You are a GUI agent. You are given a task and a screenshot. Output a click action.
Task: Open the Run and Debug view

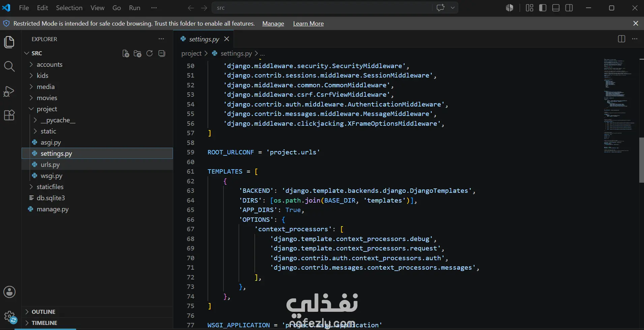[9, 91]
